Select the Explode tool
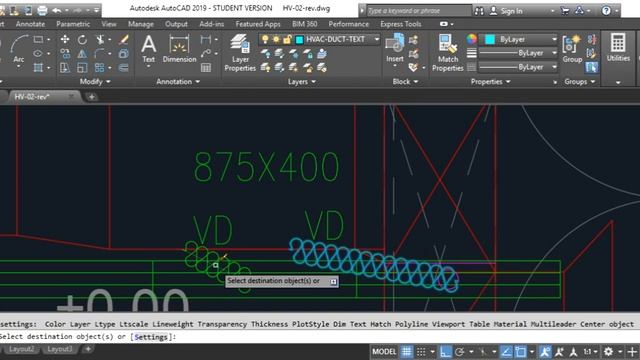The image size is (640, 360). coord(124,53)
